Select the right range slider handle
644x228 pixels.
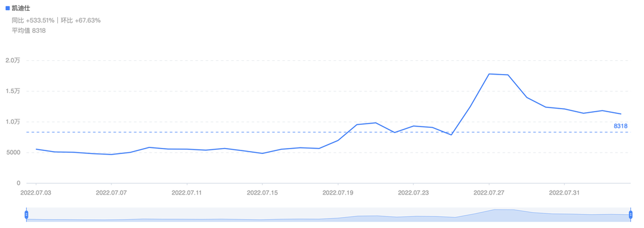[630, 214]
